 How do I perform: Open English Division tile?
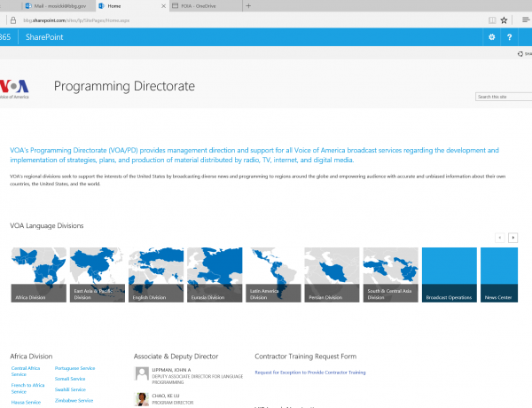click(x=156, y=275)
